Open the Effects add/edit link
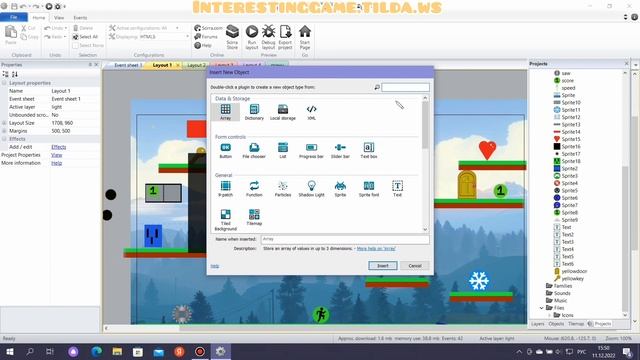The image size is (640, 360). coord(58,147)
